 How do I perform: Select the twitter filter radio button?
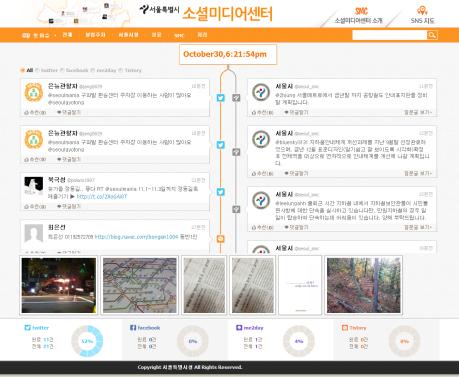(x=37, y=70)
